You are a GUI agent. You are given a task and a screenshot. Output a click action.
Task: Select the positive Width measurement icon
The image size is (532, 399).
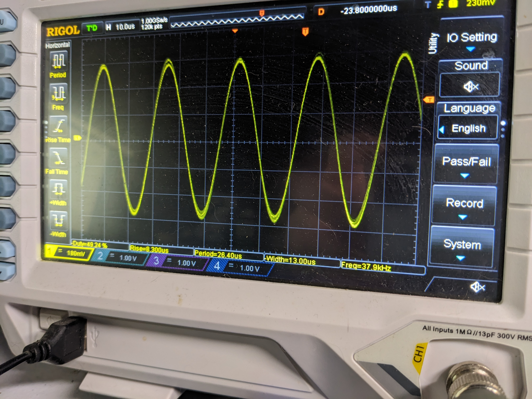58,189
